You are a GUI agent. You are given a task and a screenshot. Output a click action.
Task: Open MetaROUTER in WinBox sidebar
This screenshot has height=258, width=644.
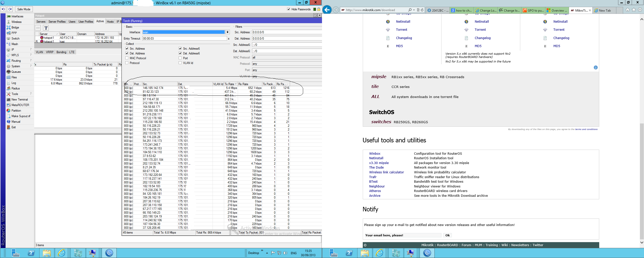(x=20, y=105)
